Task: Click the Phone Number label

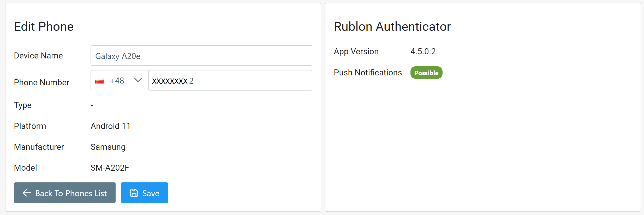Action: (41, 82)
